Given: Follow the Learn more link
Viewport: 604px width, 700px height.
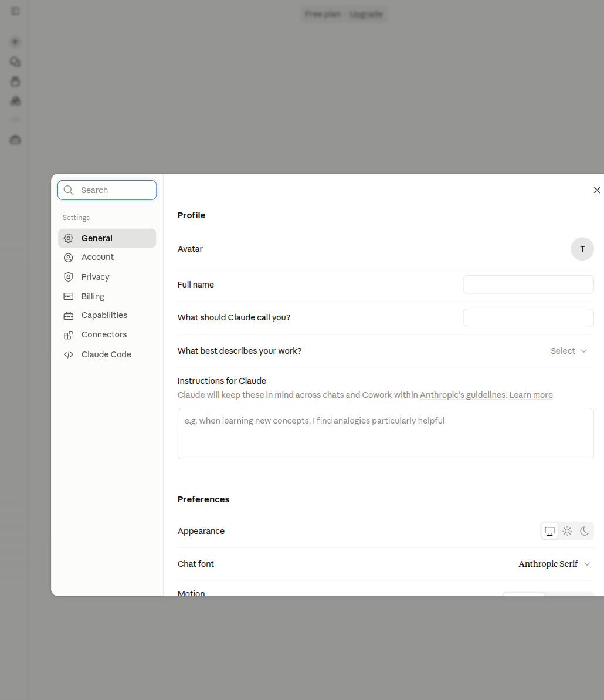Looking at the screenshot, I should point(531,395).
